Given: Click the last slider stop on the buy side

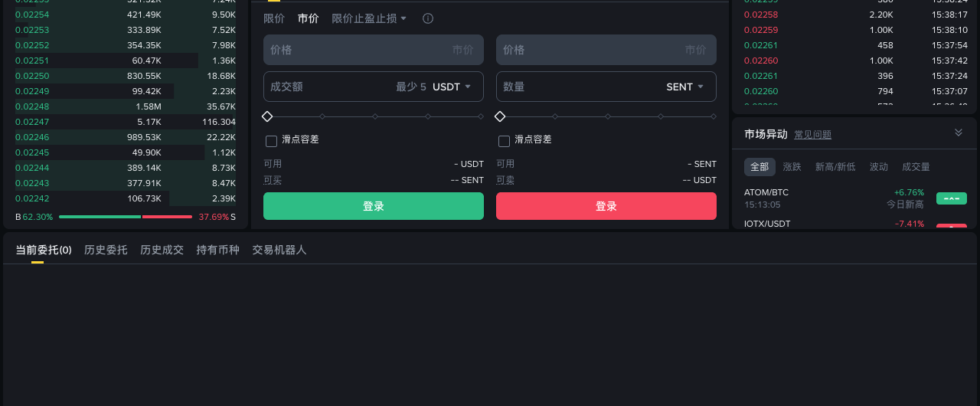Looking at the screenshot, I should click(481, 116).
